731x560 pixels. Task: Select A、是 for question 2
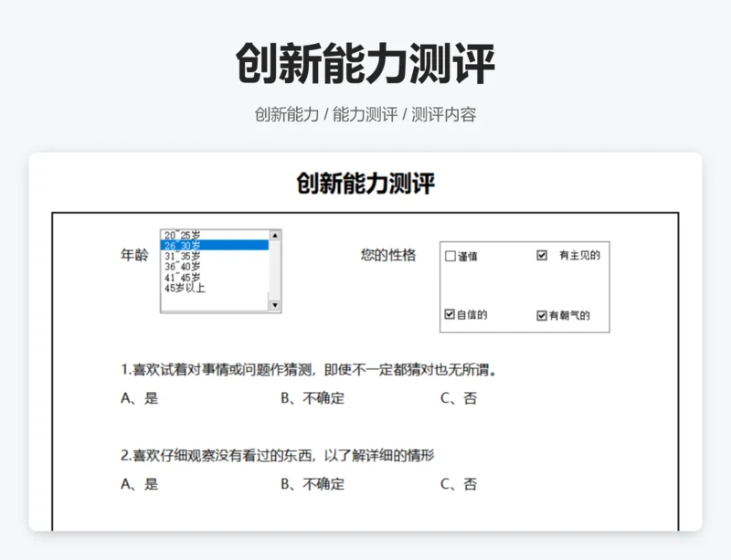coord(139,484)
